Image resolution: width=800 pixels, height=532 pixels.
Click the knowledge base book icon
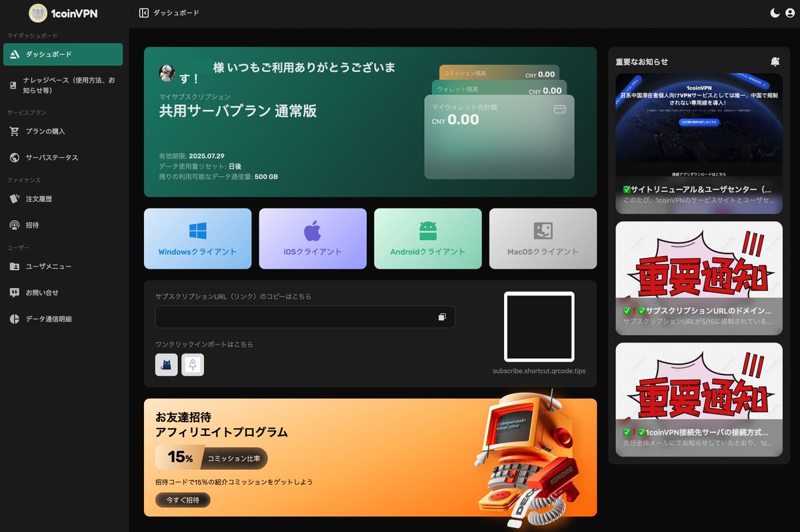[x=13, y=85]
